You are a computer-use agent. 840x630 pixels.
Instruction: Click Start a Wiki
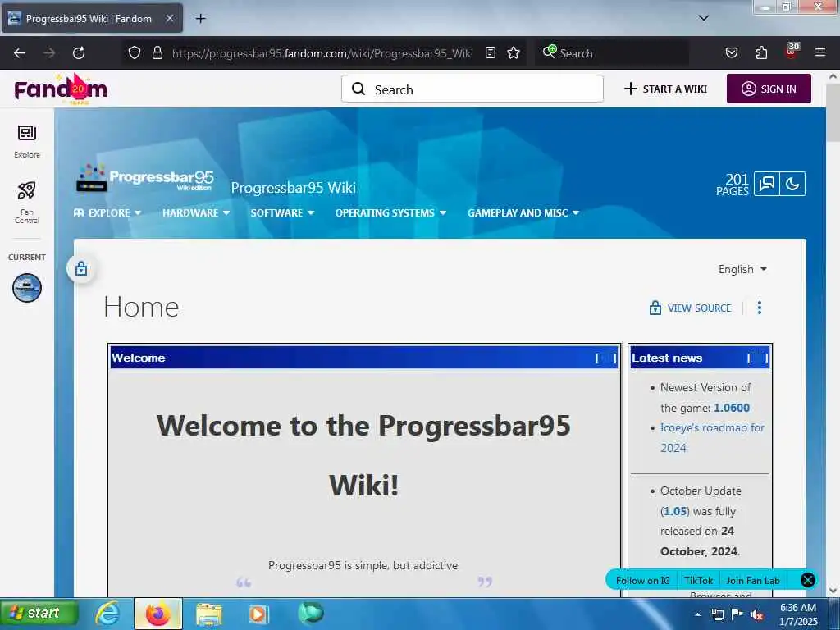click(x=666, y=89)
